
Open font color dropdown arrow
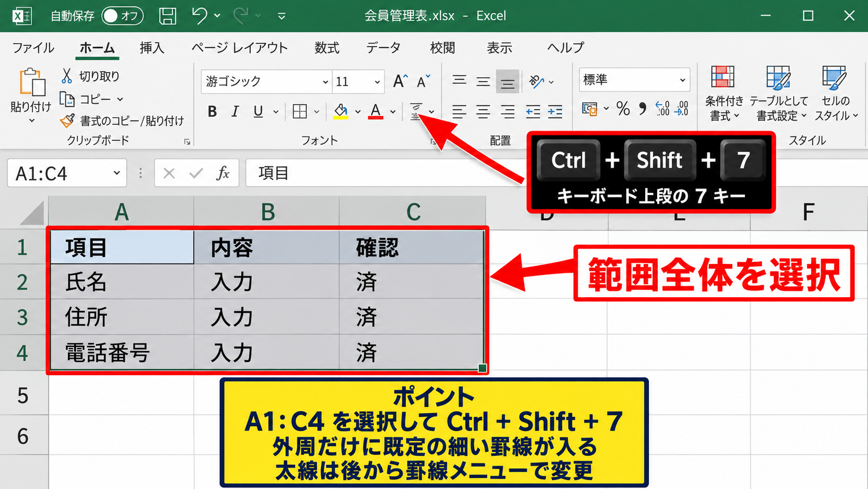point(393,111)
